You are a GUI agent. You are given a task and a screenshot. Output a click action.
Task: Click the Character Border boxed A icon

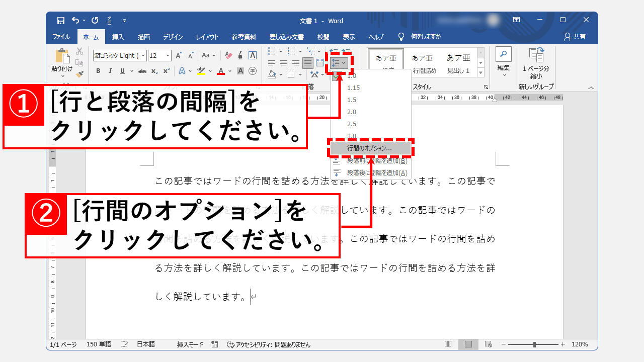pyautogui.click(x=253, y=56)
